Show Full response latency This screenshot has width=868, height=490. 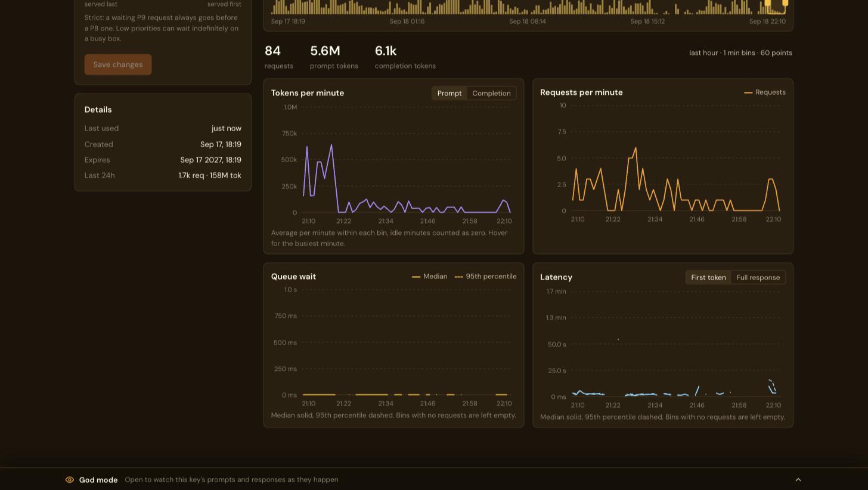[758, 278]
